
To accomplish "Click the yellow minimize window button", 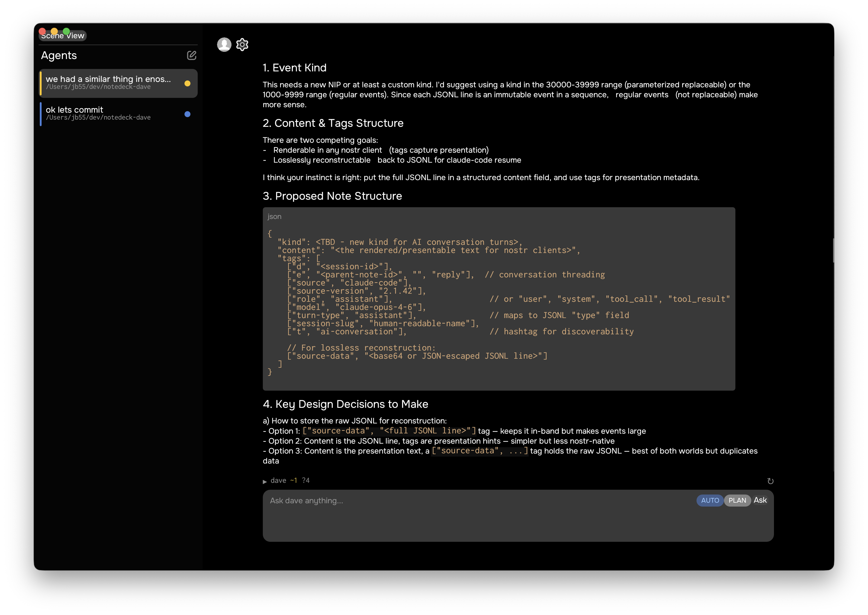I will coord(54,31).
